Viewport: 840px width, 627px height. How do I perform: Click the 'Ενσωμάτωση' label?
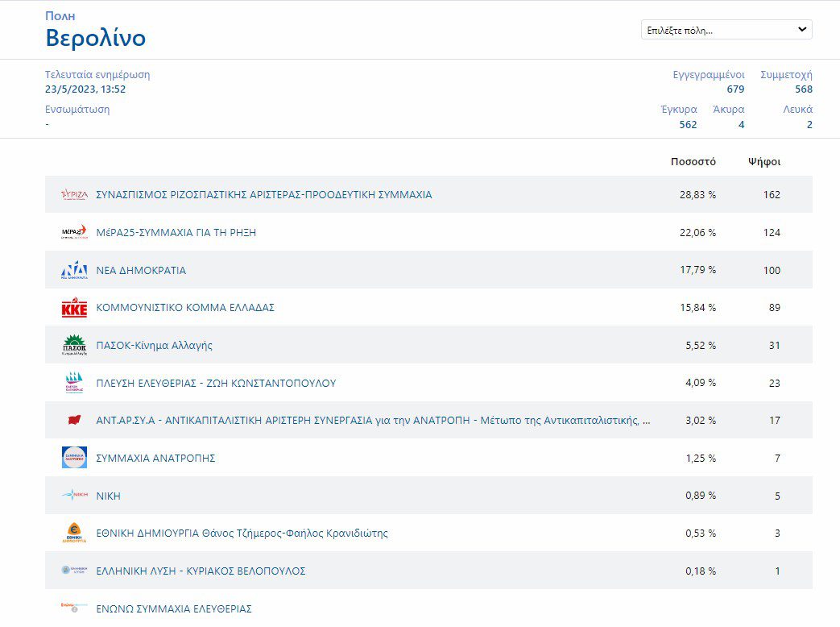(x=77, y=110)
